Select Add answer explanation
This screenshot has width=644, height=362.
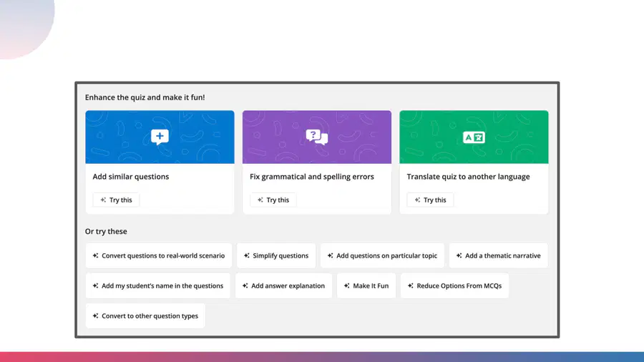[283, 285]
